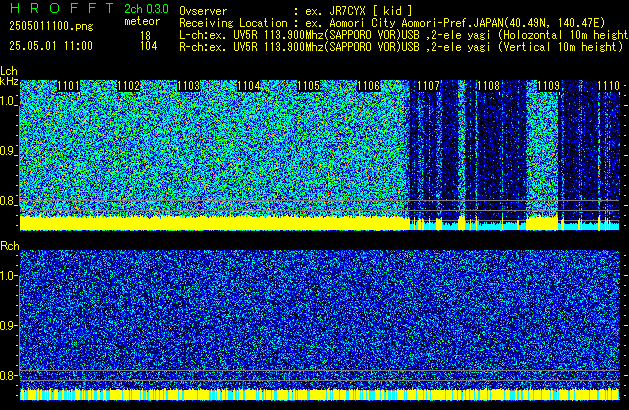Click the Ovserver line with JR7CYX

click(x=296, y=11)
